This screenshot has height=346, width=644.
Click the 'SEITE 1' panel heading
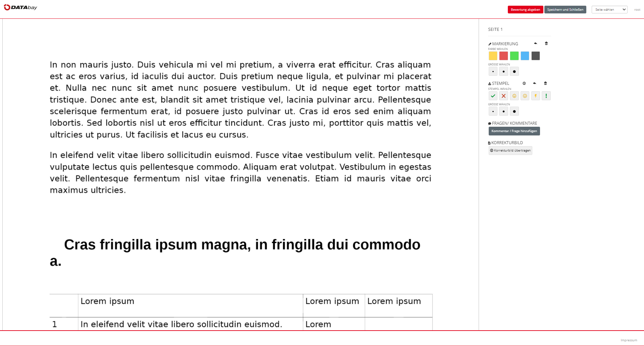pyautogui.click(x=495, y=30)
